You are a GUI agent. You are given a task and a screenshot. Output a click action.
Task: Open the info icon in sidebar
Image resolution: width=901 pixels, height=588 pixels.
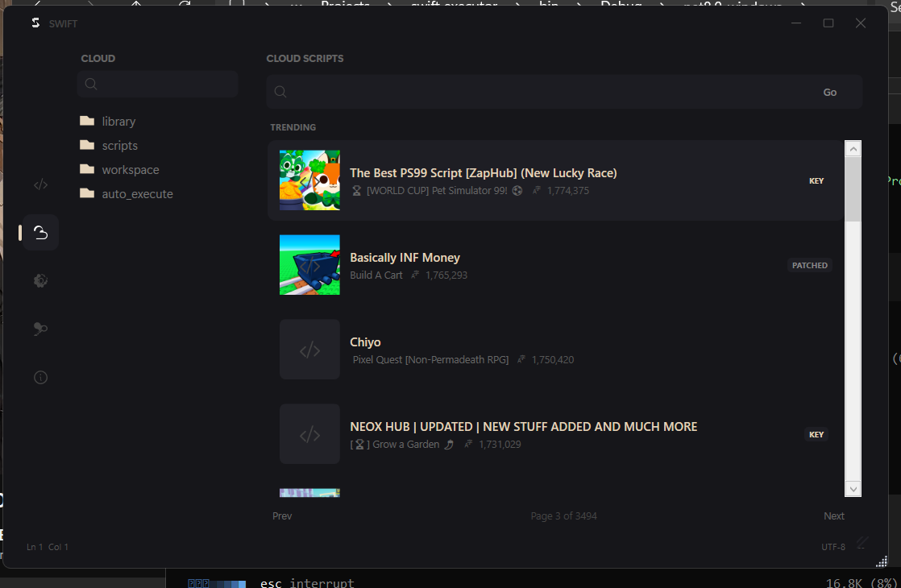pos(40,377)
